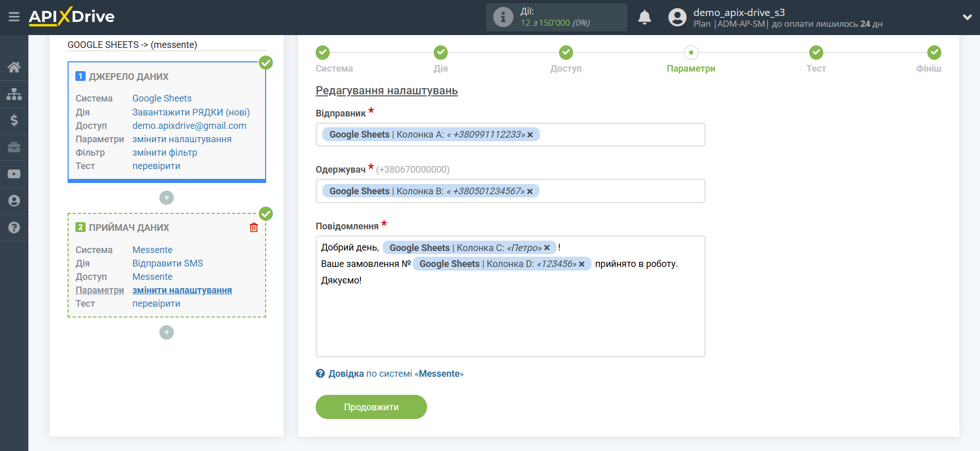
Task: Open the Довідка help link for Messente
Action: (389, 374)
